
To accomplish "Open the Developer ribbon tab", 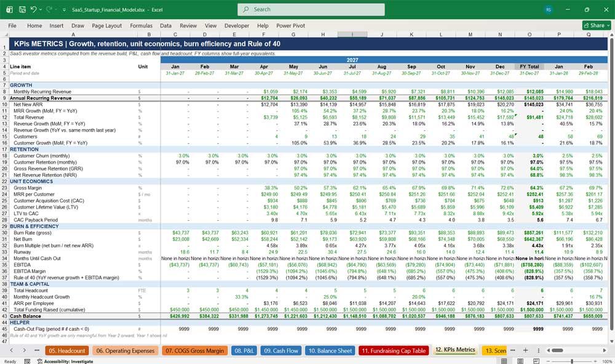I will 237,25.
